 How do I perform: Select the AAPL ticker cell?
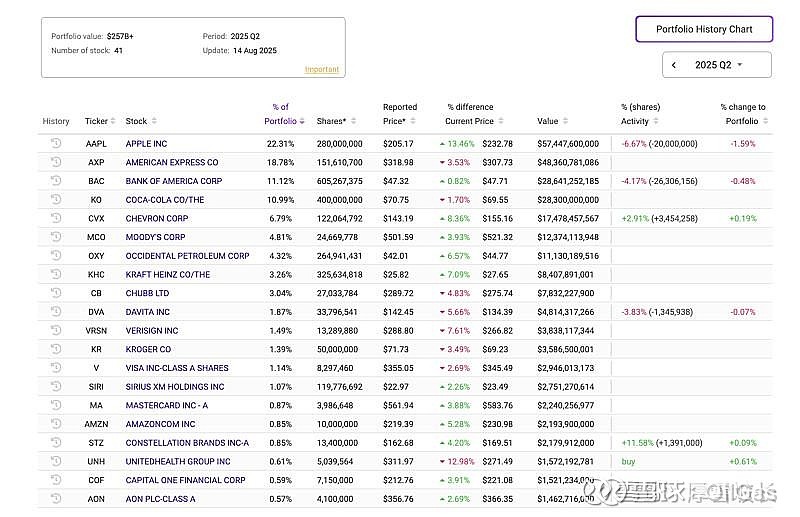coord(96,144)
